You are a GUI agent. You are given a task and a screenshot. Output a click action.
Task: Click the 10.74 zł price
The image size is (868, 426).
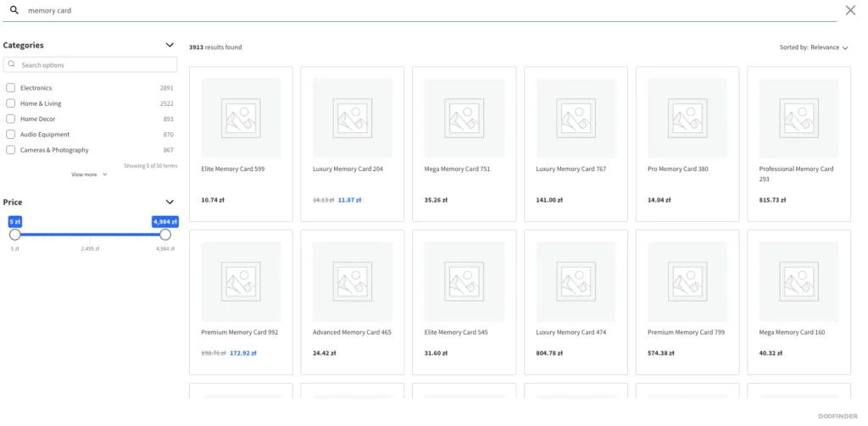[213, 200]
